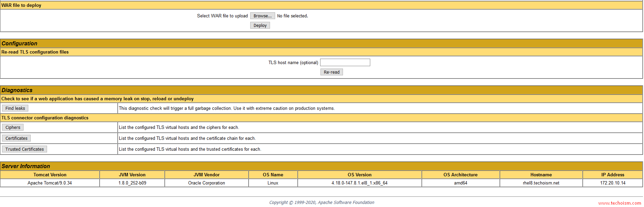Click the OS Name column header

(x=273, y=175)
